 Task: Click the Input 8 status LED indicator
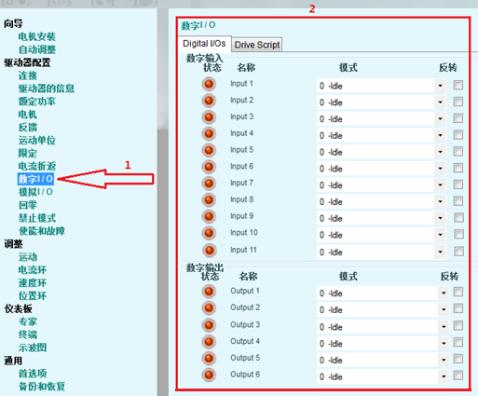click(209, 200)
